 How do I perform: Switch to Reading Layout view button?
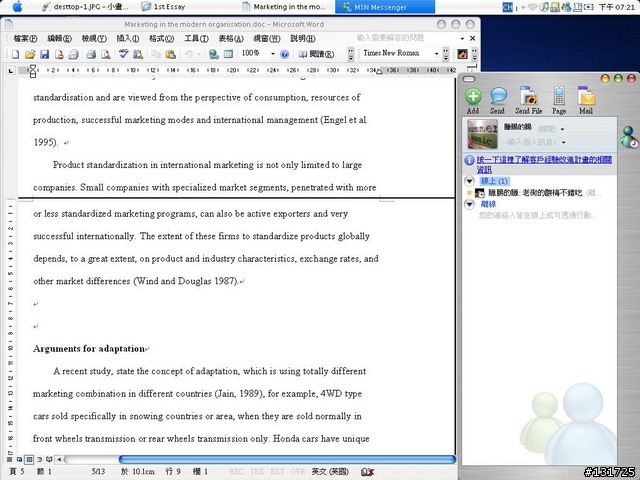point(49,460)
